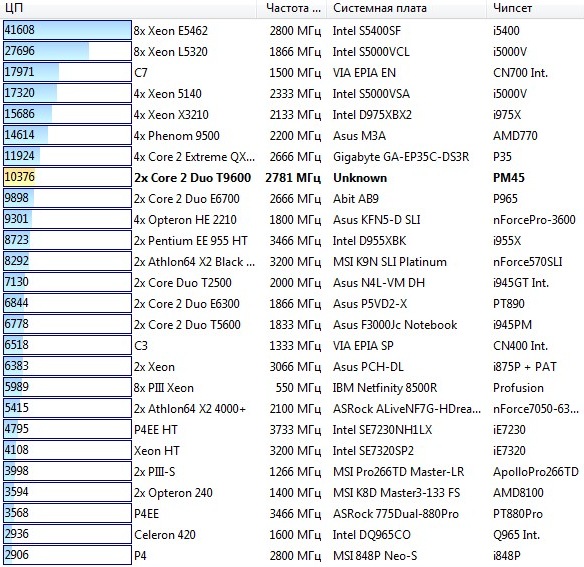
Task: Select the Gigabyte GA-EP35C-DS3R row
Action: click(x=292, y=156)
